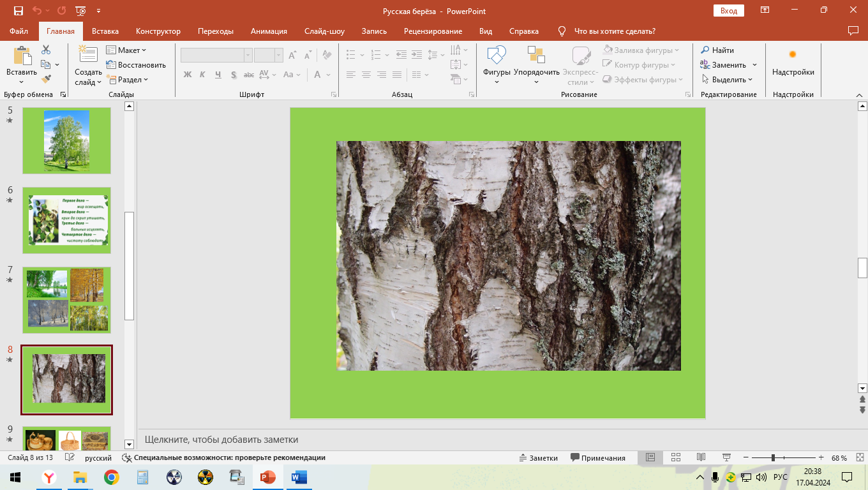Open the Section (Раздел) dropdown

[x=128, y=80]
